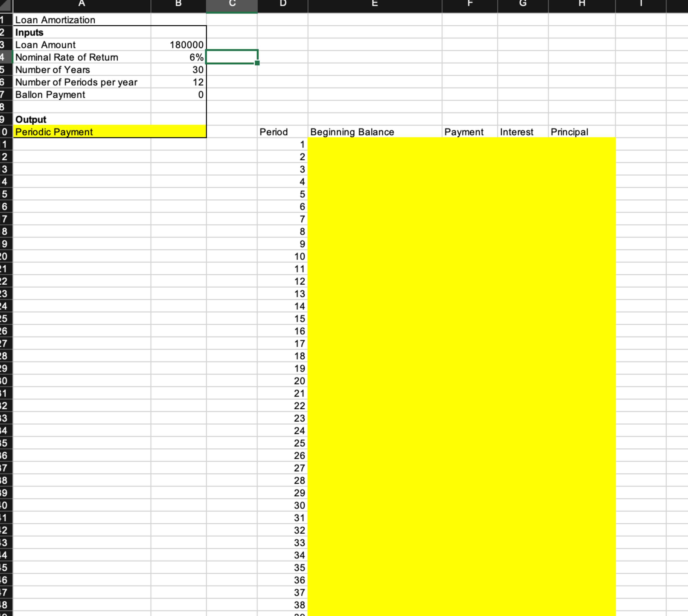Select row header for Loan Amortization row 1
The image size is (688, 616).
point(6,20)
